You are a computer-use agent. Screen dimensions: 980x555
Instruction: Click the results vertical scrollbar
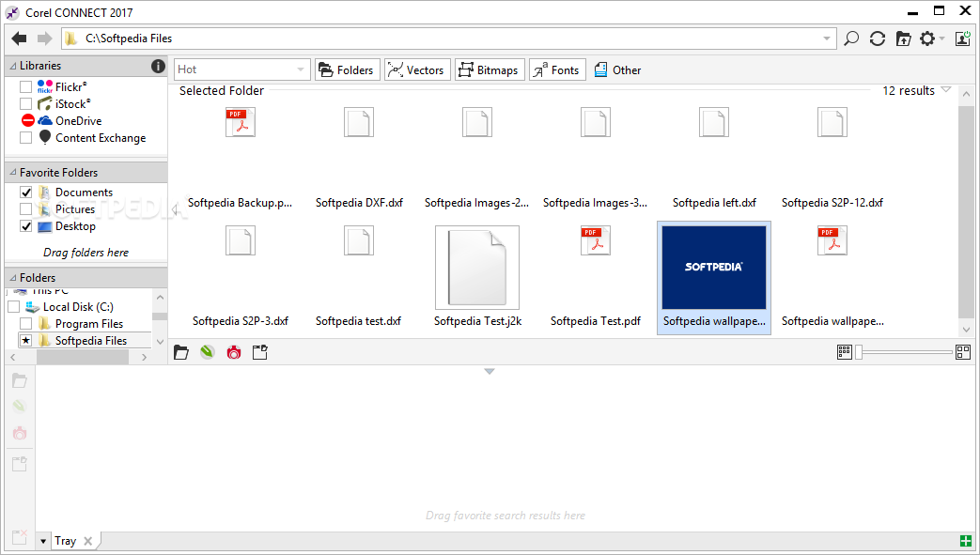[x=966, y=212]
